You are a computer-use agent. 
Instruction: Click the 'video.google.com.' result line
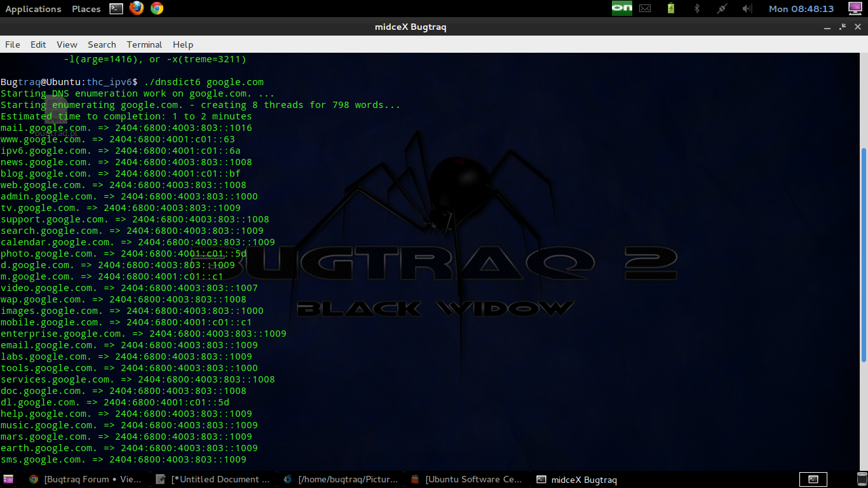point(129,288)
